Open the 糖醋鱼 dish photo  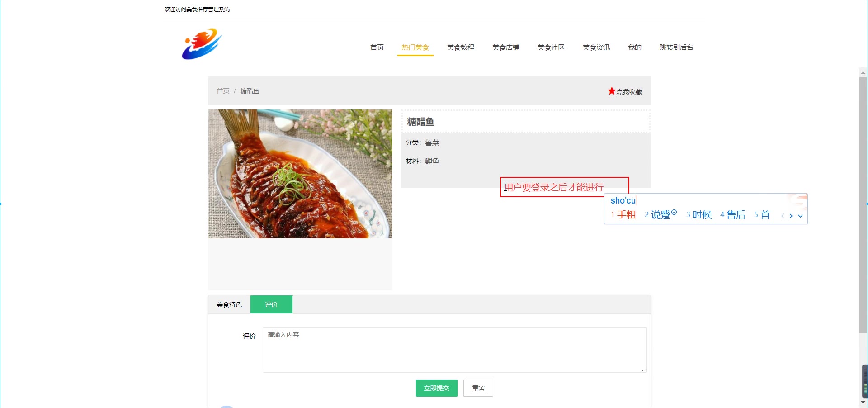point(300,174)
